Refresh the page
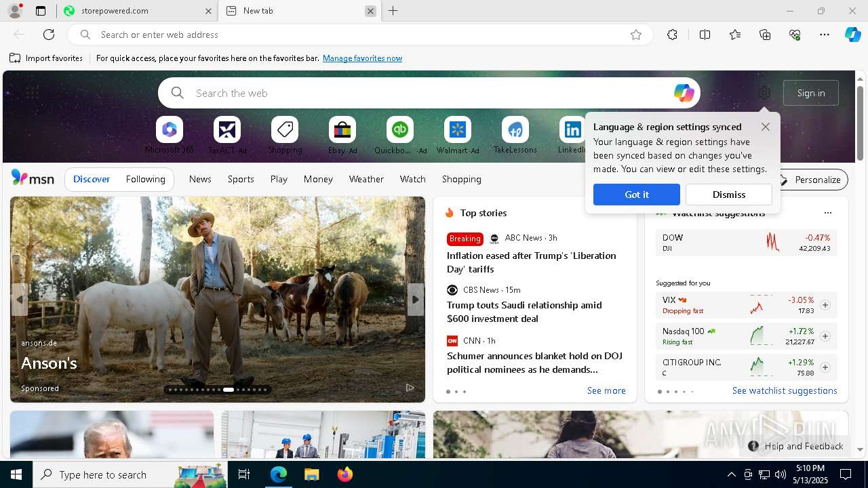 pos(49,35)
